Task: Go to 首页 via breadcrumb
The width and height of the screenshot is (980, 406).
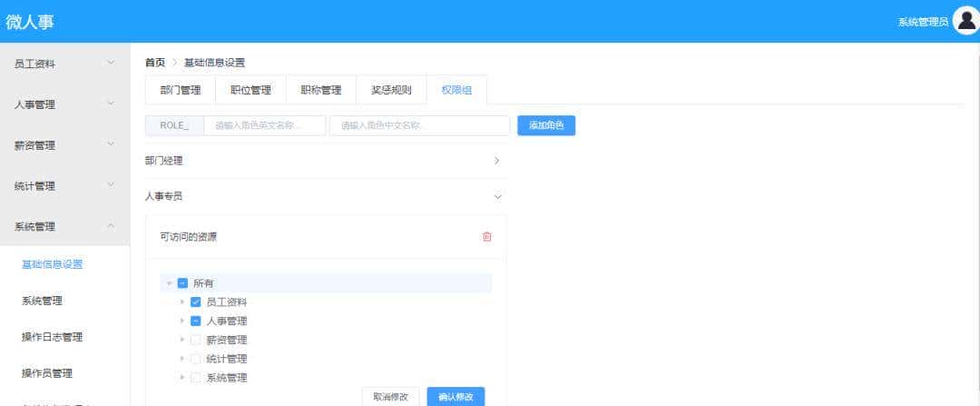Action: click(x=155, y=63)
